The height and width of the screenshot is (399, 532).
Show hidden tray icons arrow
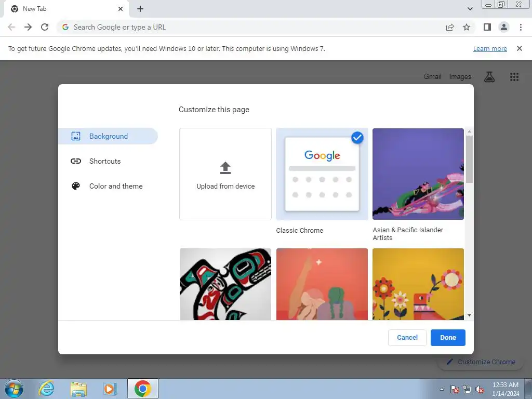(x=442, y=389)
